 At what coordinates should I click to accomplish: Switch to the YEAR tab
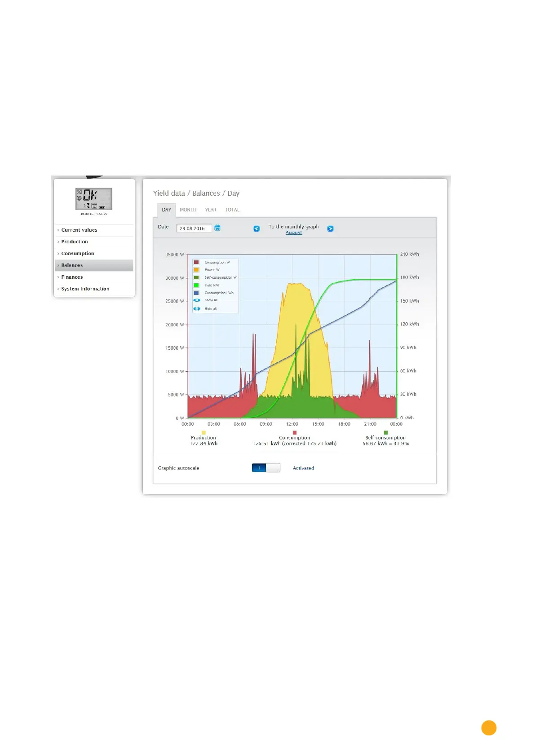211,210
